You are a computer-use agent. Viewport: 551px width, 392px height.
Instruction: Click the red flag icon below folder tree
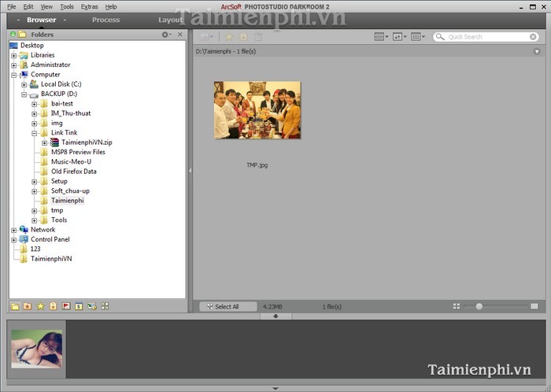[66, 305]
